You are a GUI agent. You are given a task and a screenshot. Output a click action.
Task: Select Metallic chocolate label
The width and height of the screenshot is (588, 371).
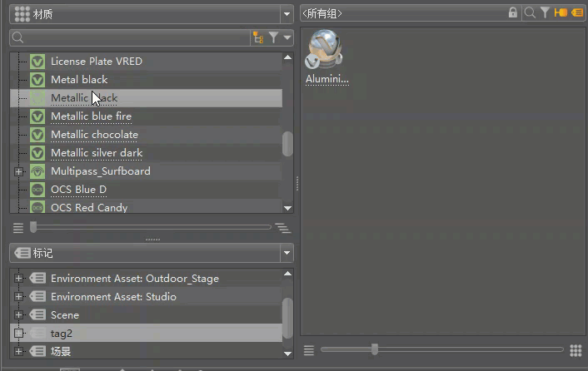pos(94,135)
